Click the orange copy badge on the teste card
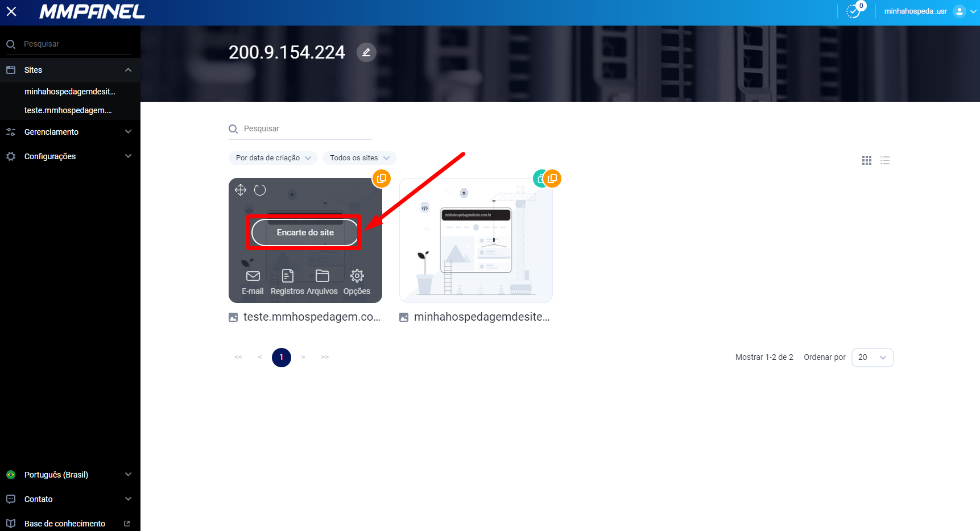The image size is (980, 531). tap(382, 179)
